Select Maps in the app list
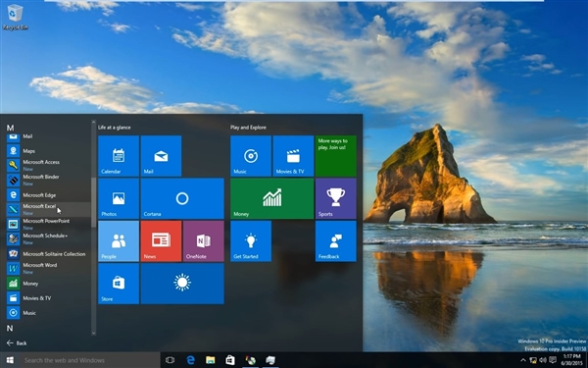 (x=48, y=151)
